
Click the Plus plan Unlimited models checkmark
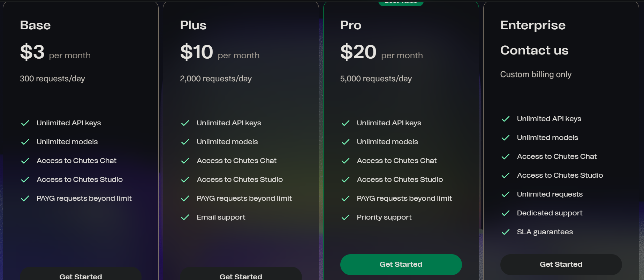pyautogui.click(x=185, y=142)
